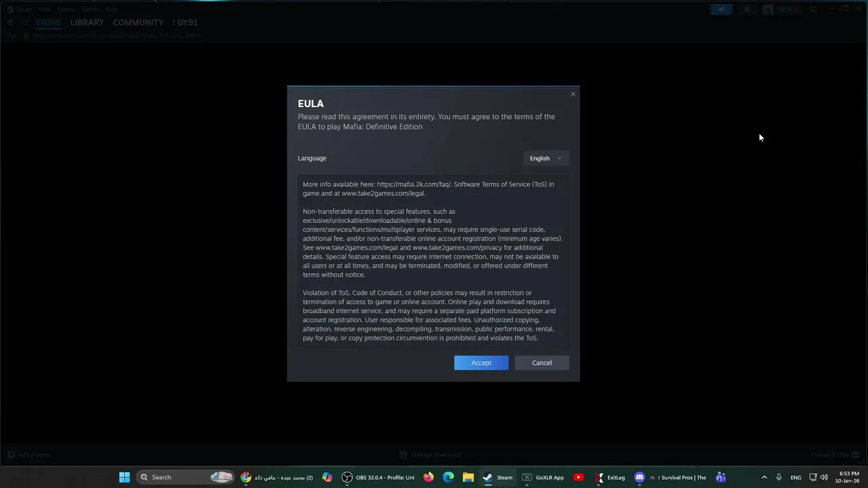Click the microphone icon in system tray

pos(778,477)
